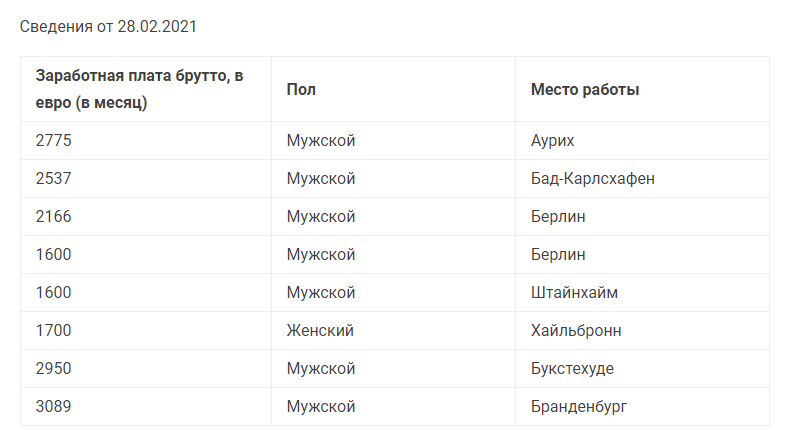Select the 1600 salary in Штайнхайм row
The width and height of the screenshot is (790, 430).
click(54, 293)
